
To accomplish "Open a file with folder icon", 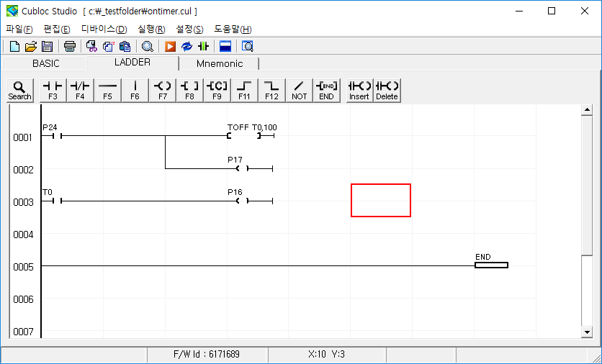I will pyautogui.click(x=30, y=47).
